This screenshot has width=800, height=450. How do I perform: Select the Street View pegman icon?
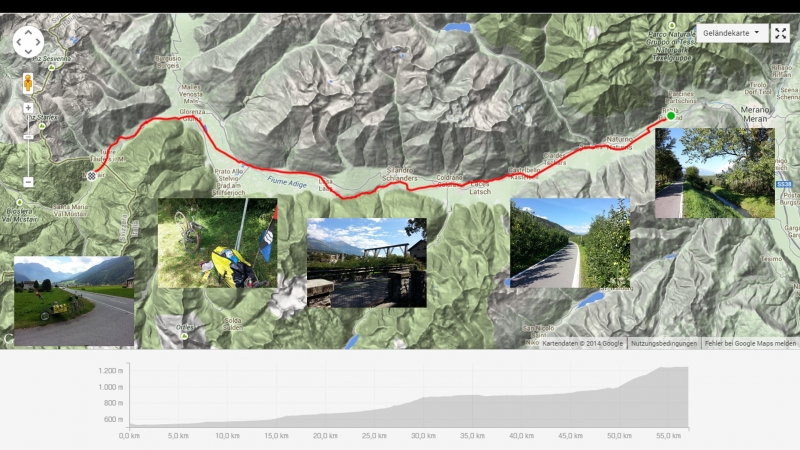[28, 83]
